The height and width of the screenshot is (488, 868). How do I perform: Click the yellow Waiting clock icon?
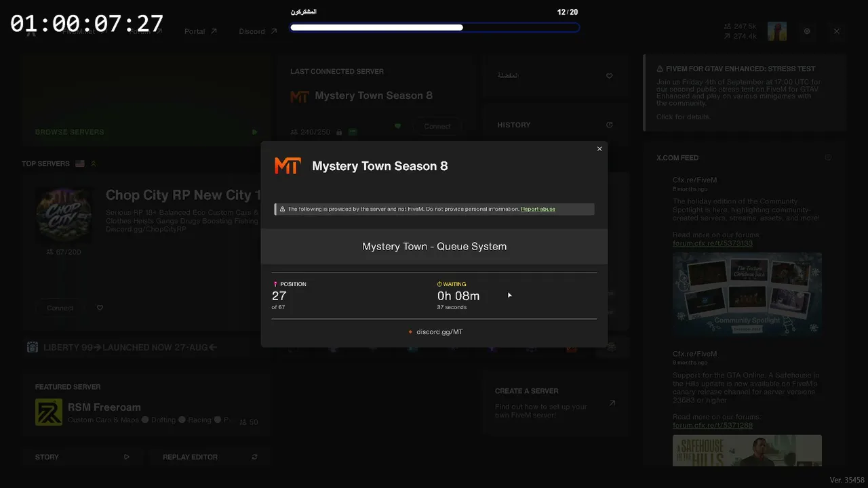(439, 284)
